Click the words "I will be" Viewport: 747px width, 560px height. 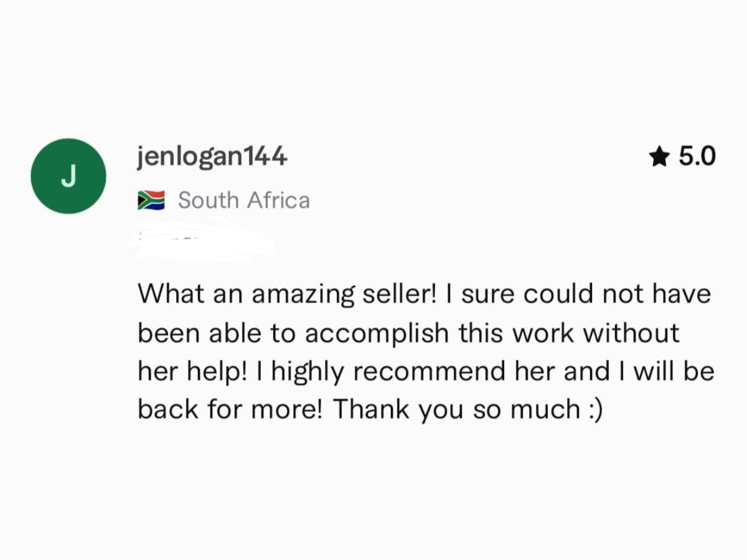click(672, 371)
